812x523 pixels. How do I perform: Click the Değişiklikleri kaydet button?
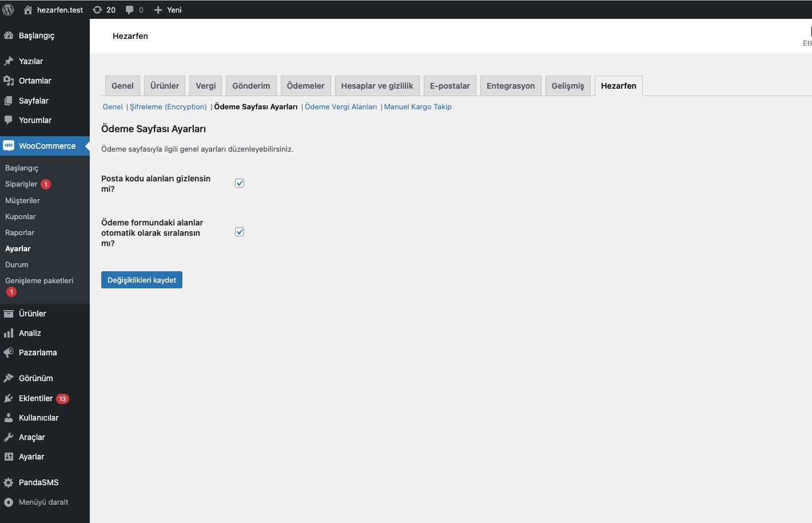coord(142,280)
